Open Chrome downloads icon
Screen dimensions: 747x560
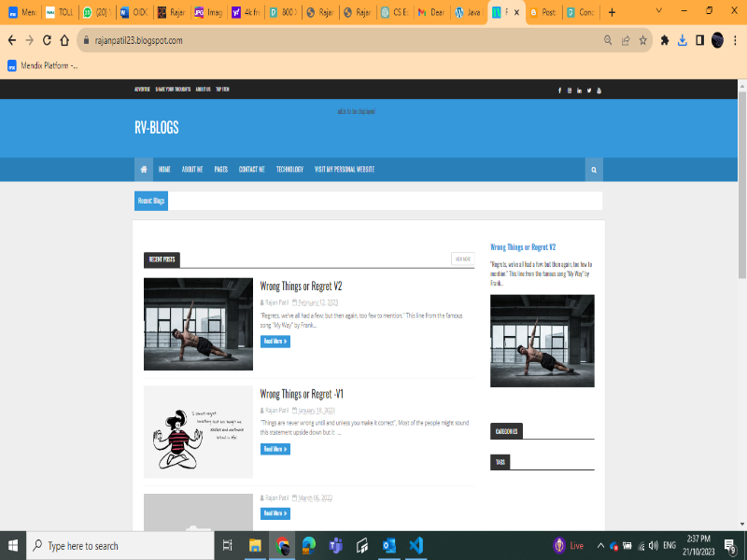683,40
